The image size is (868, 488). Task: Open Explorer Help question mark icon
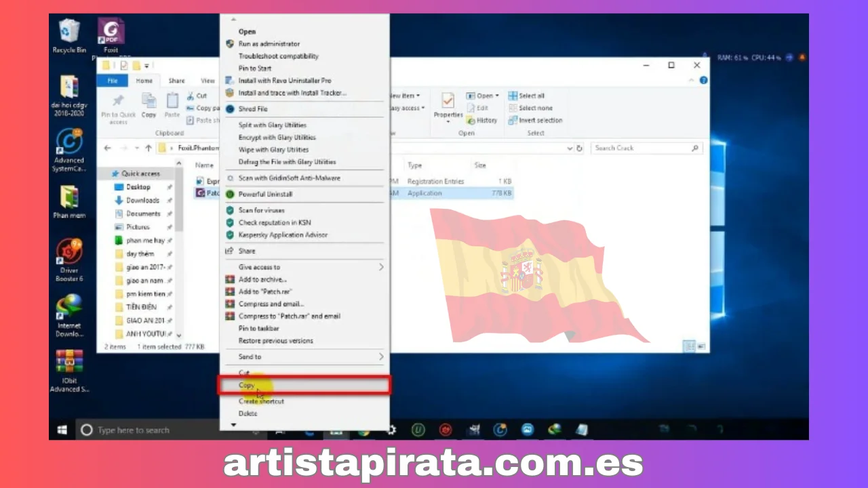pyautogui.click(x=703, y=80)
